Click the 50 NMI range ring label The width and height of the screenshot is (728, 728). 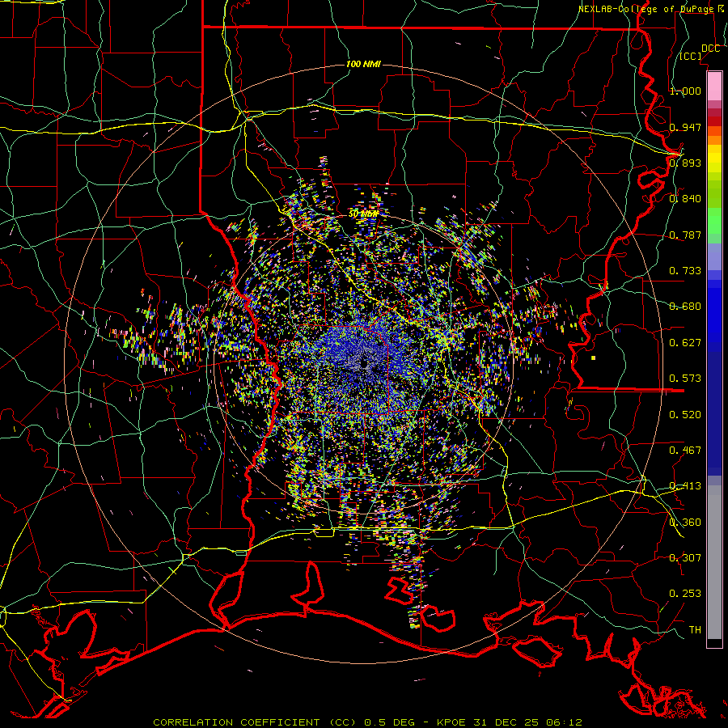(363, 214)
